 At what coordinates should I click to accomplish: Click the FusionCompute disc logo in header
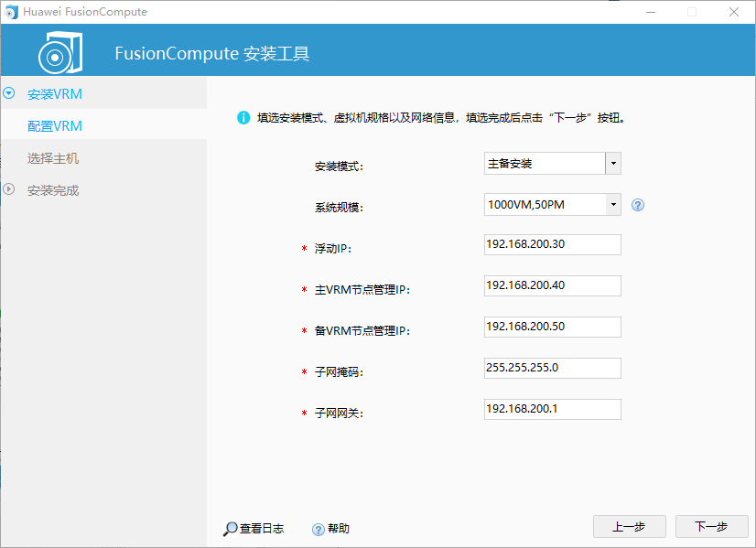tap(60, 52)
